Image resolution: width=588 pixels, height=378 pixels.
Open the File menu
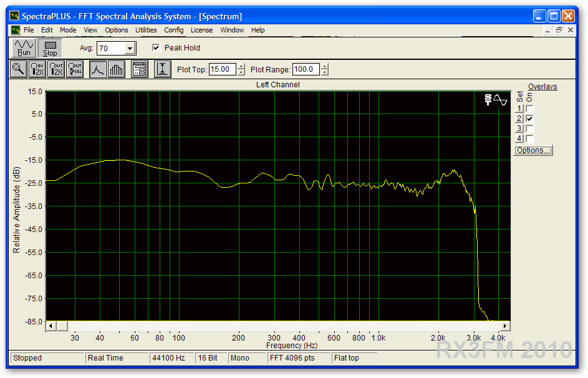29,30
